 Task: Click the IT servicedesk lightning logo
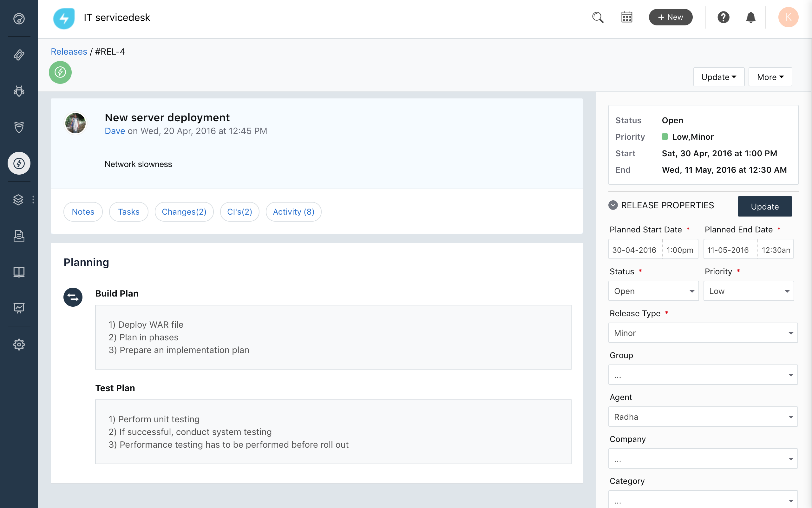click(64, 18)
